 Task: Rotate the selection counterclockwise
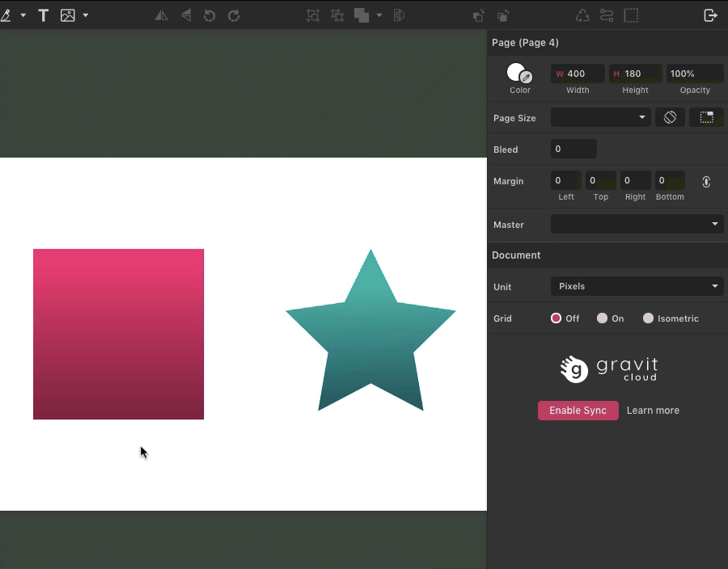tap(210, 15)
